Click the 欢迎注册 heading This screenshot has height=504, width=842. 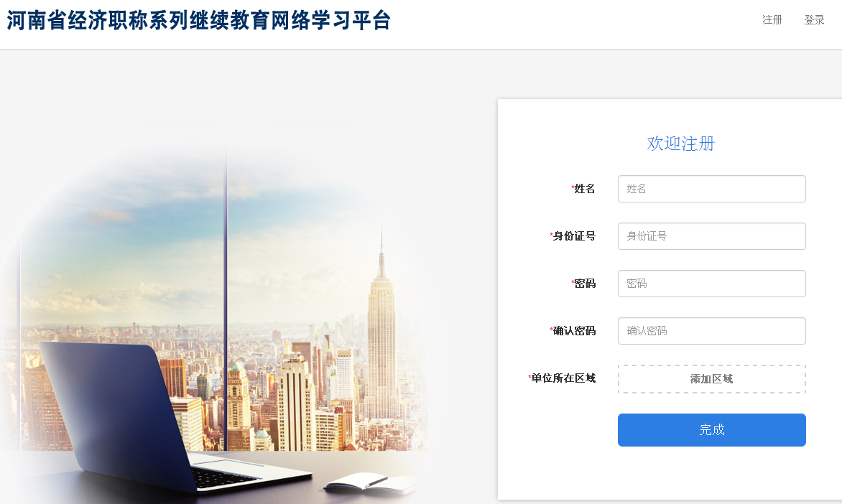tap(681, 144)
